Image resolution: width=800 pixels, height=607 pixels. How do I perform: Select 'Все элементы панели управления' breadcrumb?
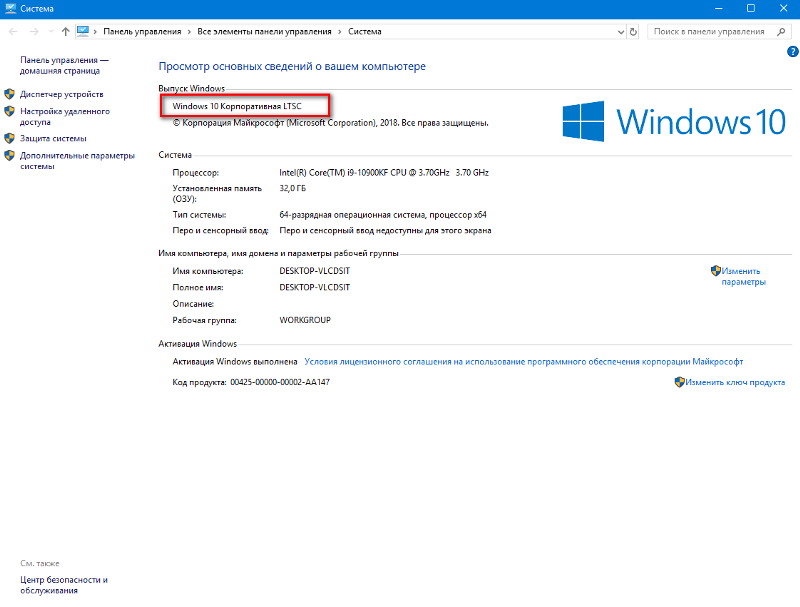(264, 32)
